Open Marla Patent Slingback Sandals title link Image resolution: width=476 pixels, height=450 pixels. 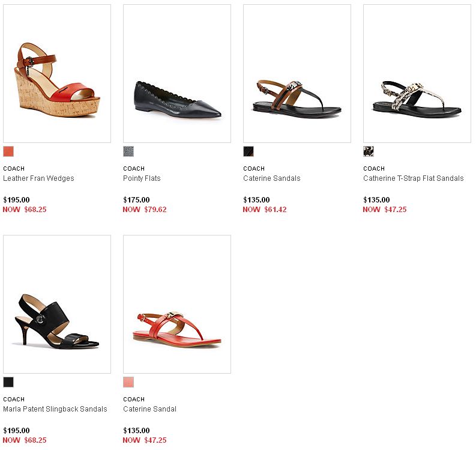tap(55, 409)
